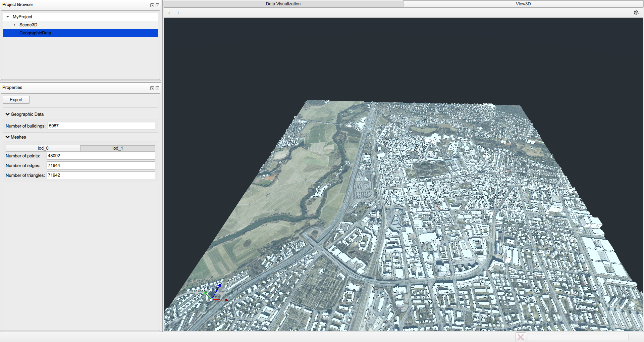
Task: Select the MyProject root item
Action: (x=22, y=17)
